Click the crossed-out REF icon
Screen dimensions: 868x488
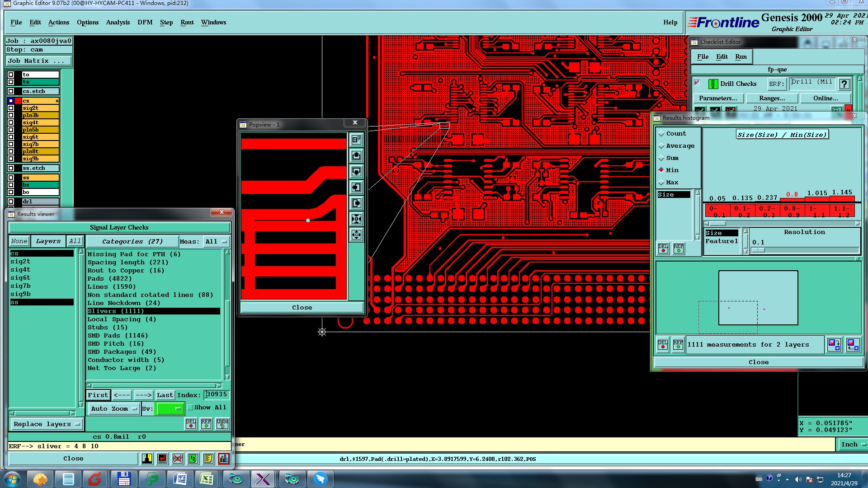click(178, 459)
